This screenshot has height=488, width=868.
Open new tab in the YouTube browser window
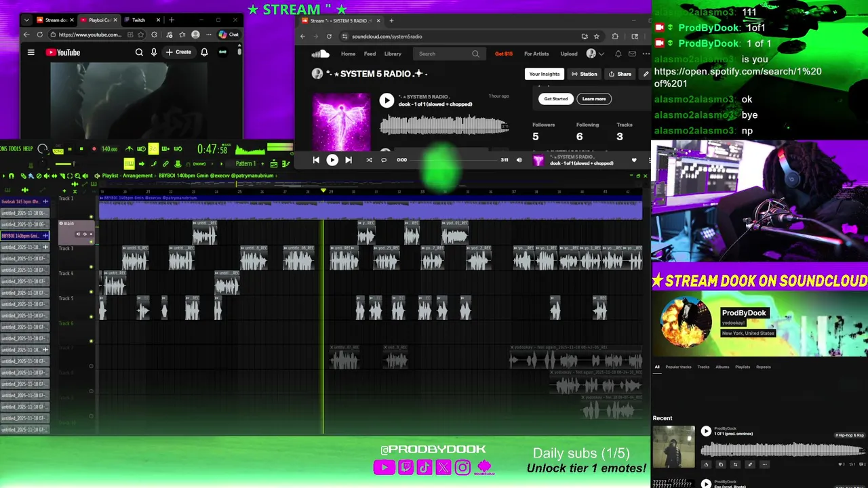click(172, 20)
